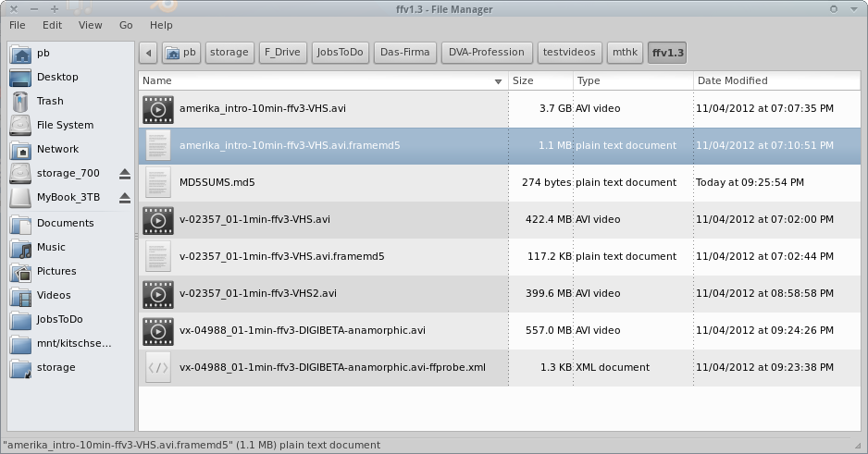Open Pictures from the sidebar

click(56, 271)
